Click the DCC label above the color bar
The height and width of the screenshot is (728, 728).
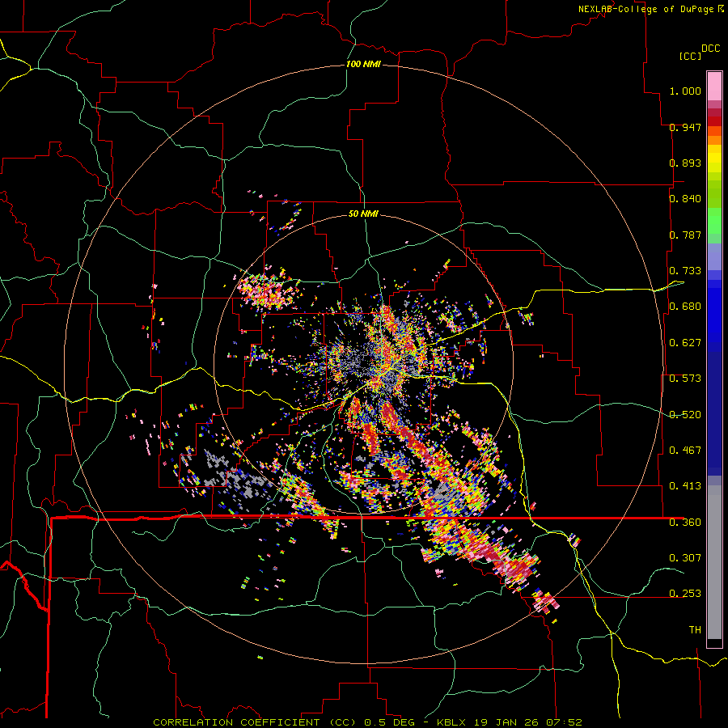click(x=711, y=49)
